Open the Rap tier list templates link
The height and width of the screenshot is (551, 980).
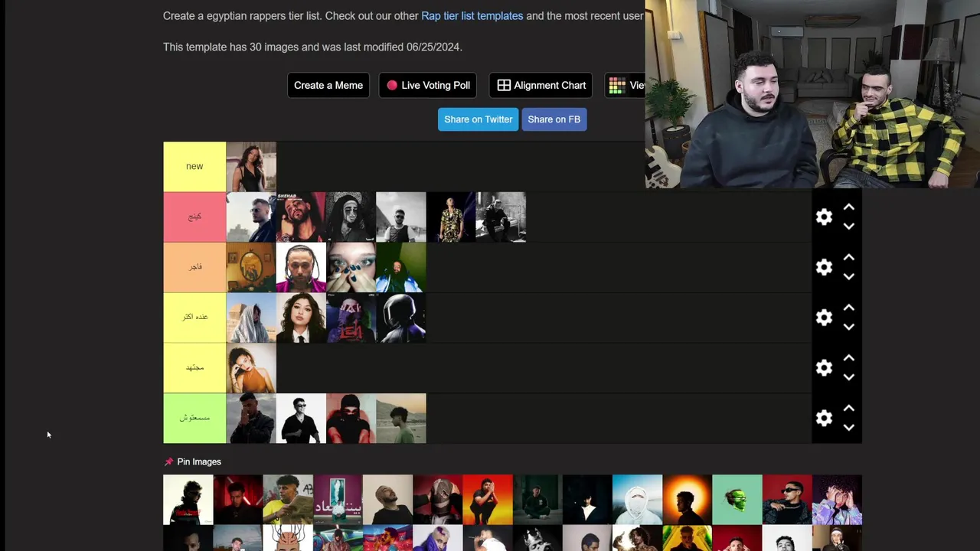click(x=472, y=15)
